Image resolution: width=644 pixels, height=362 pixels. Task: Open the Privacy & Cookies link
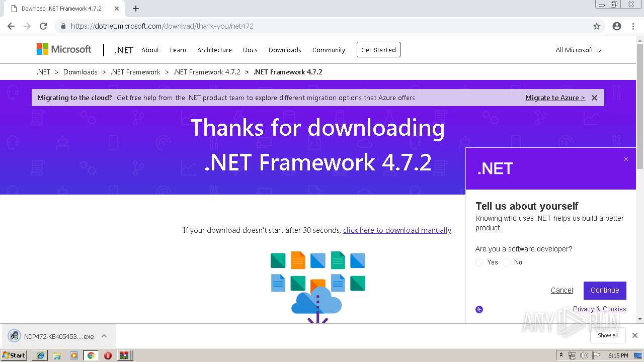599,309
